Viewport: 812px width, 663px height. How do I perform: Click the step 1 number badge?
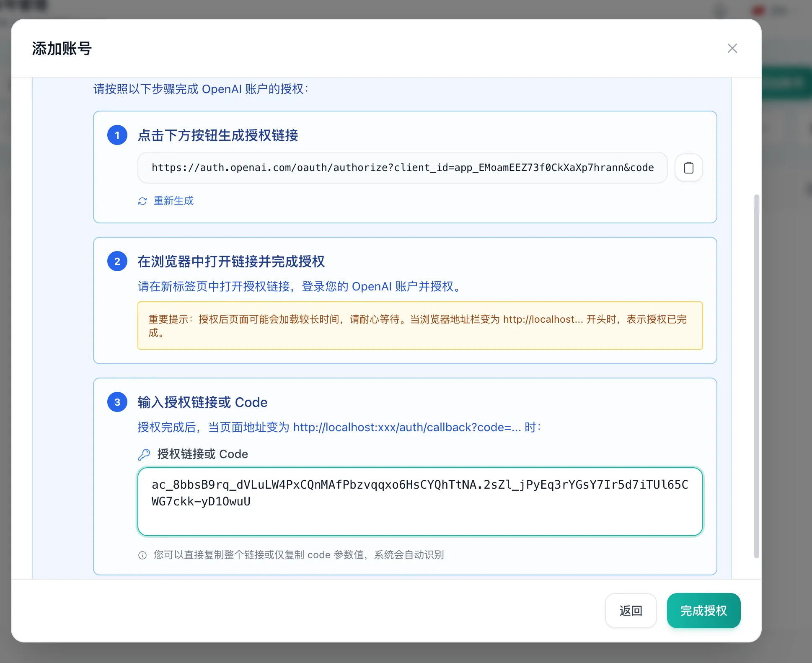pyautogui.click(x=117, y=135)
